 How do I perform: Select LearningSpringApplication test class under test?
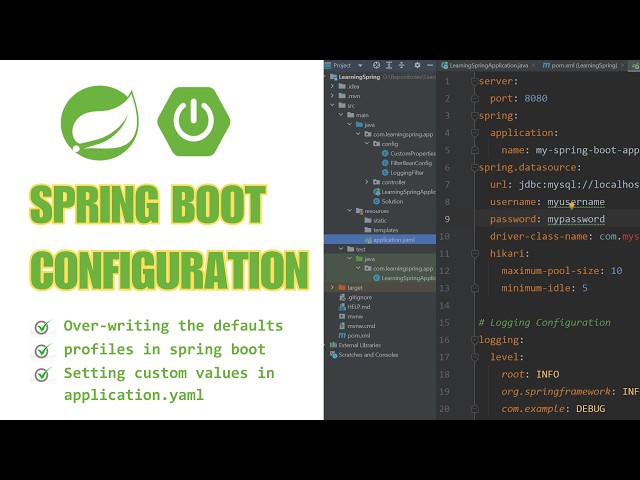click(404, 278)
